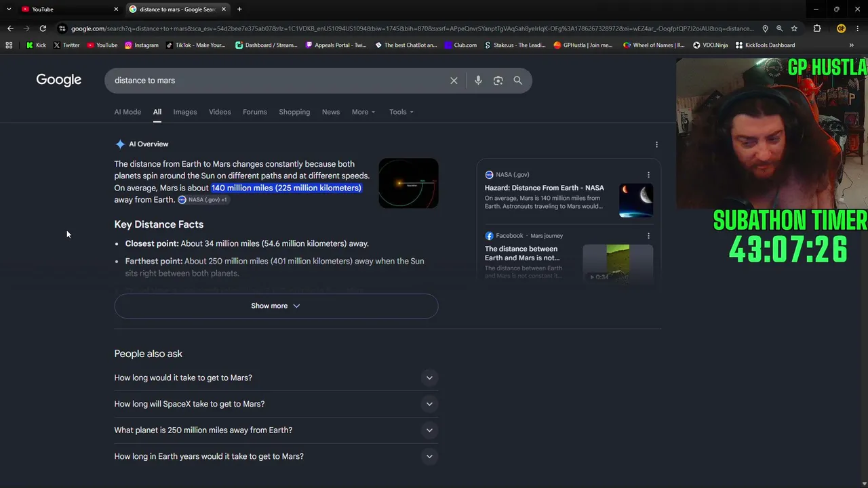
Task: Expand 'How long in Earth years' question
Action: tap(276, 456)
